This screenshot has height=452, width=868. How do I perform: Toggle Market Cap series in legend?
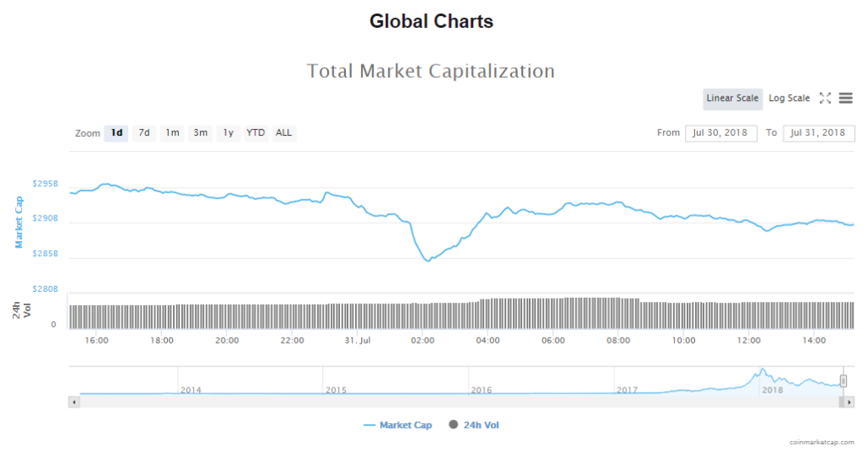click(x=398, y=425)
